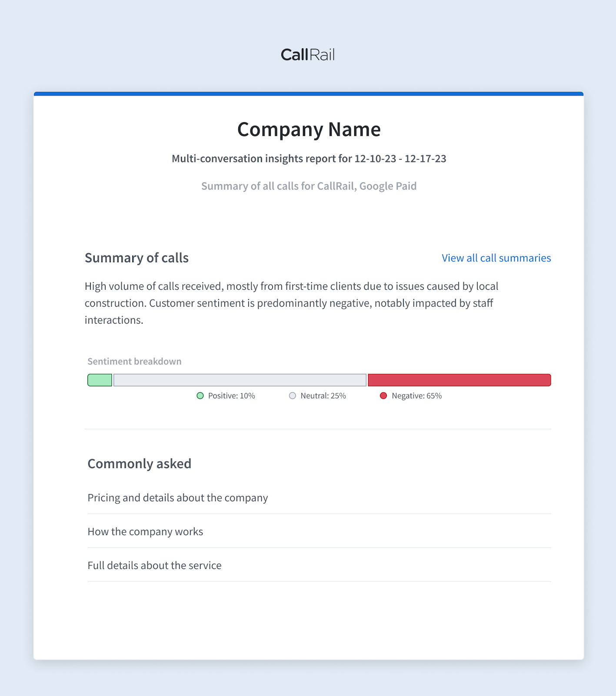
Task: Expand Pricing and details about the company
Action: pos(178,497)
